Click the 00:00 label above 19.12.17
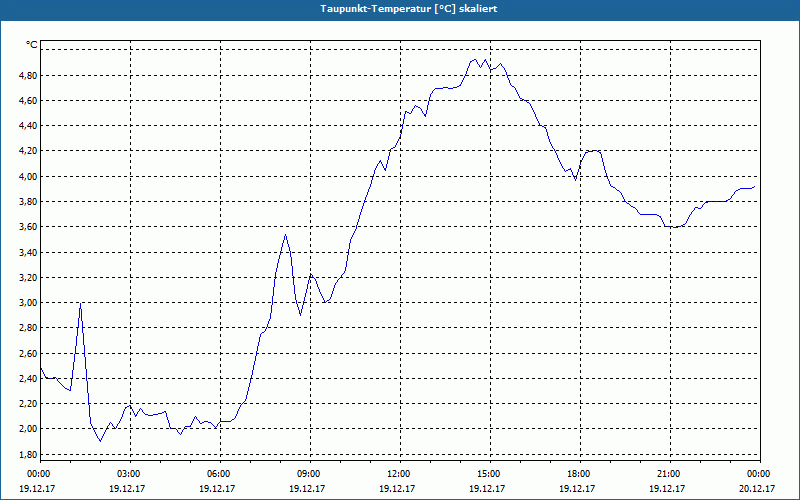Viewport: 800px width, 500px height. pyautogui.click(x=38, y=474)
